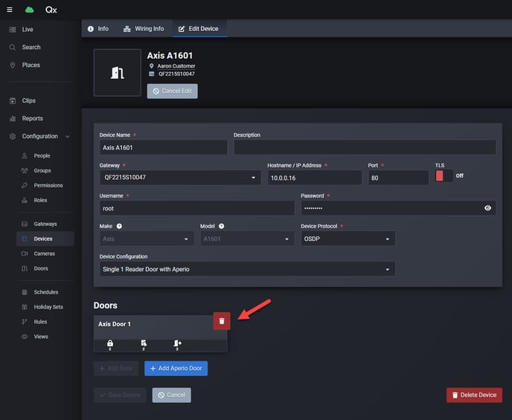Click the Model help question icon

221,226
